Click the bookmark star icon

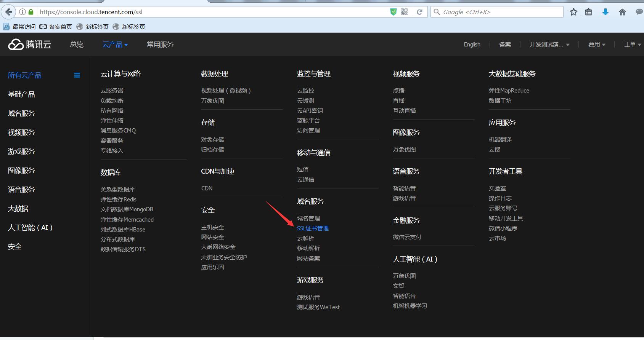click(x=573, y=12)
